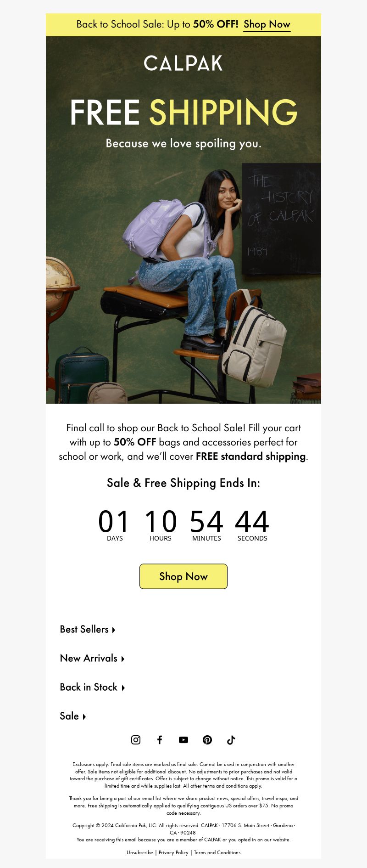
Task: Open the Pinterest social icon
Action: tap(207, 740)
